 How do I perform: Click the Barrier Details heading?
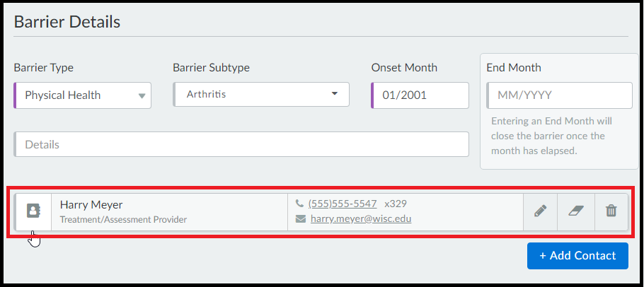pos(67,21)
